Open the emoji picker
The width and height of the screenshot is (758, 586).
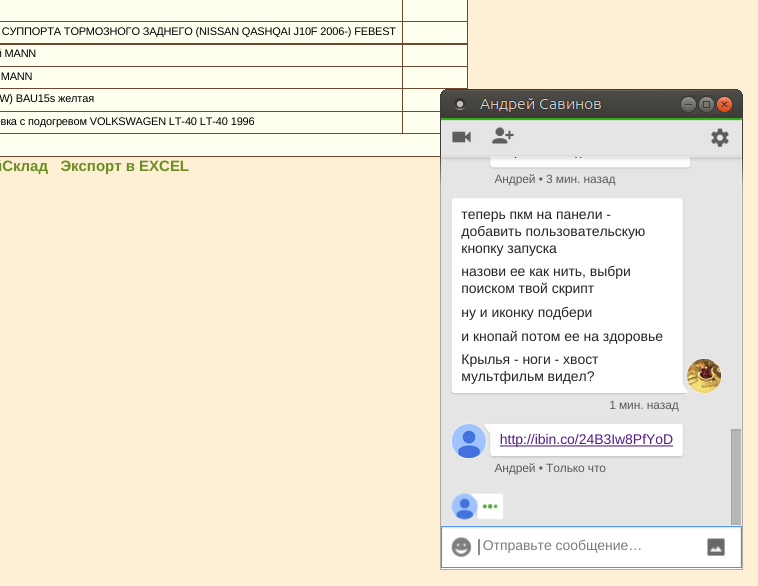click(x=461, y=547)
